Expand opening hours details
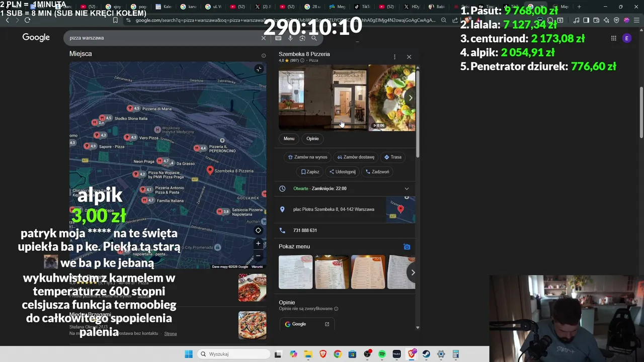The image size is (644, 362). [x=407, y=189]
